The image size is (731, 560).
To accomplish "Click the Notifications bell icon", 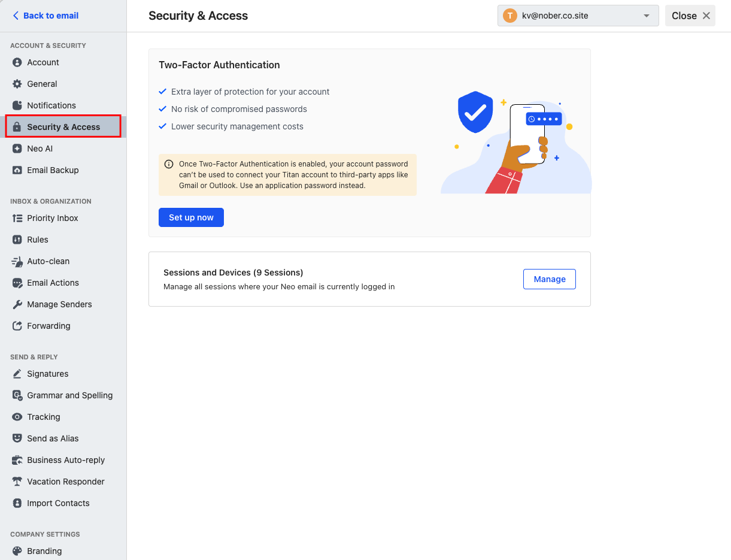I will coord(17,105).
